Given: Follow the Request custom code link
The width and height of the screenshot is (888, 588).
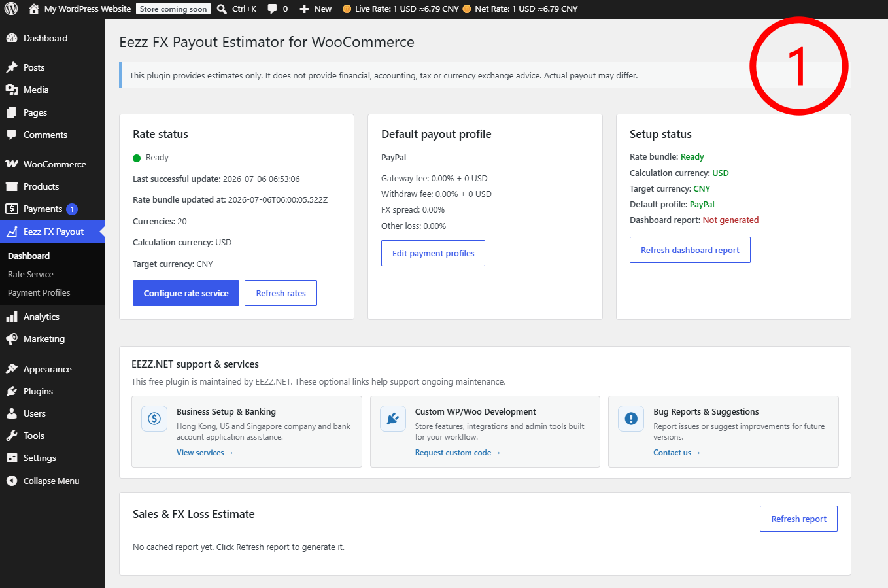Looking at the screenshot, I should [x=458, y=453].
